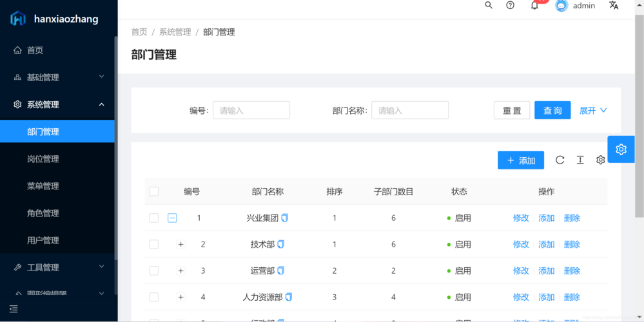Expand the 展开 search form toggle

593,110
